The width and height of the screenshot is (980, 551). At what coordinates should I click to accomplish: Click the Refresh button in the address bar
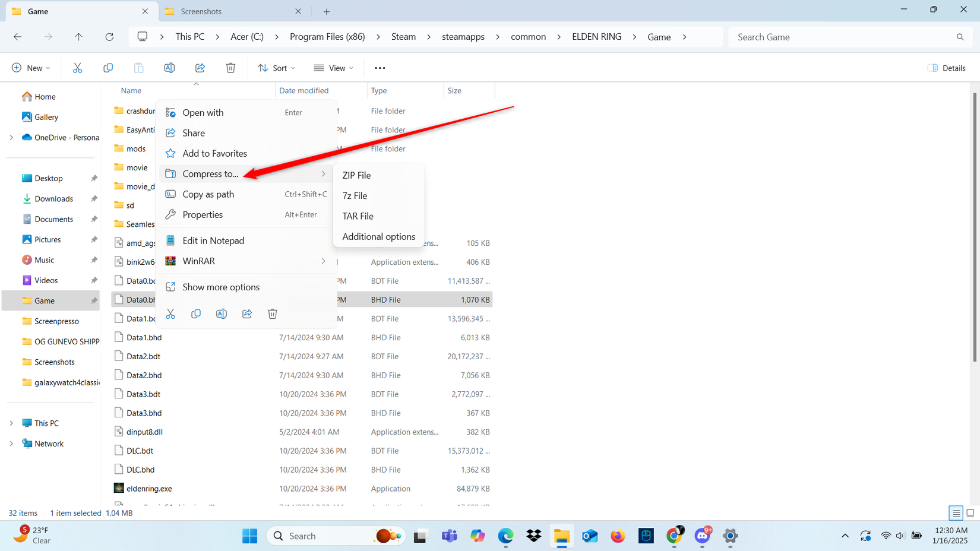[109, 36]
